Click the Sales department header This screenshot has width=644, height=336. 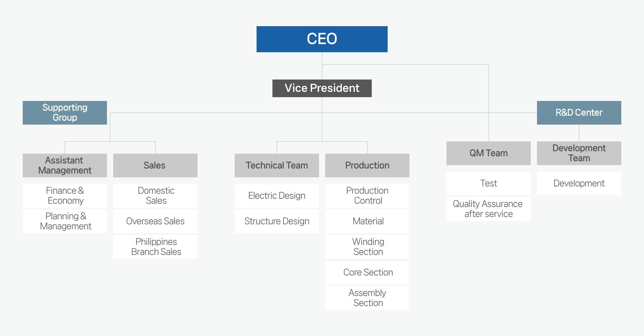(155, 165)
